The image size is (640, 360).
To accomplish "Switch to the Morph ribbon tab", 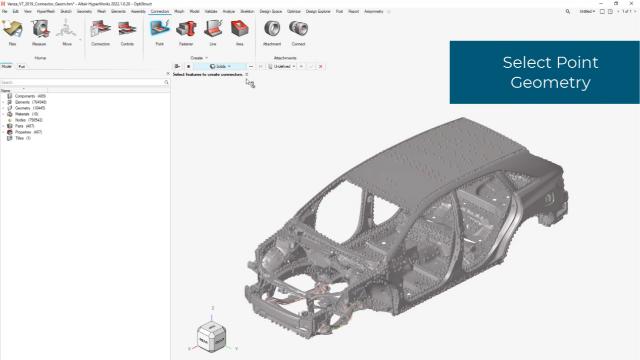I will [x=179, y=11].
